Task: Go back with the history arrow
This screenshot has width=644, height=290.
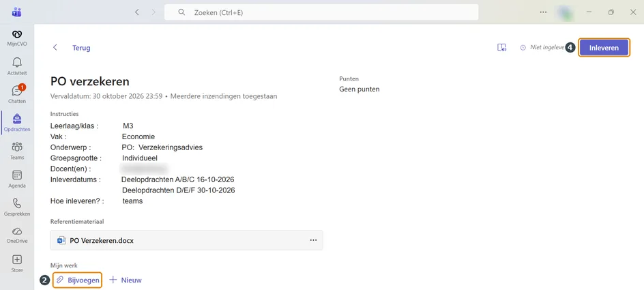Action: 137,12
